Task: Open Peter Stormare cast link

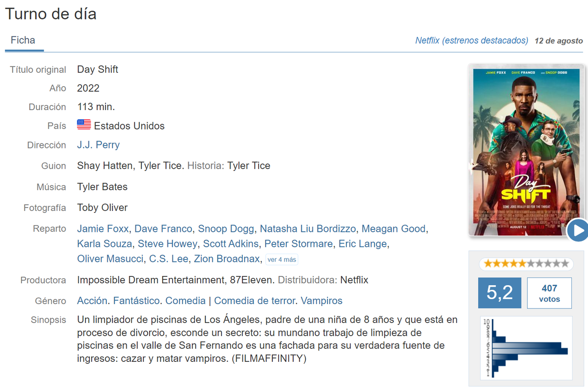Action: 299,243
